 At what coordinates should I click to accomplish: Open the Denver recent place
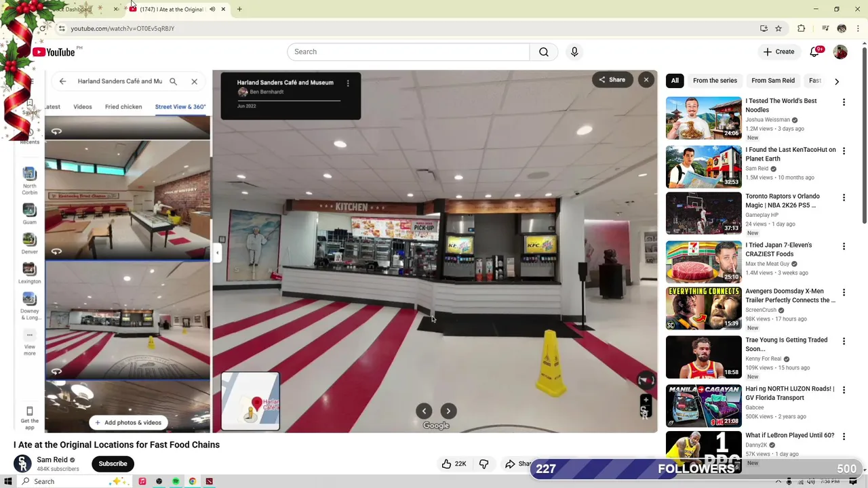pyautogui.click(x=29, y=244)
